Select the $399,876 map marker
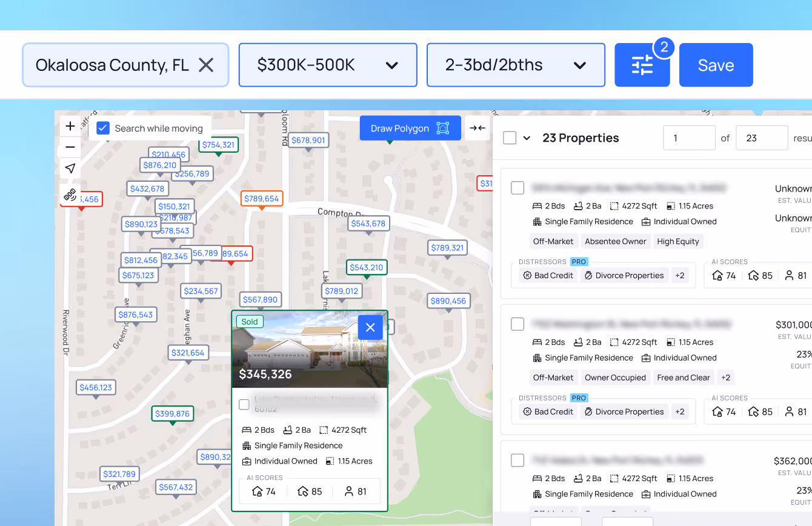This screenshot has width=812, height=526. pyautogui.click(x=172, y=414)
